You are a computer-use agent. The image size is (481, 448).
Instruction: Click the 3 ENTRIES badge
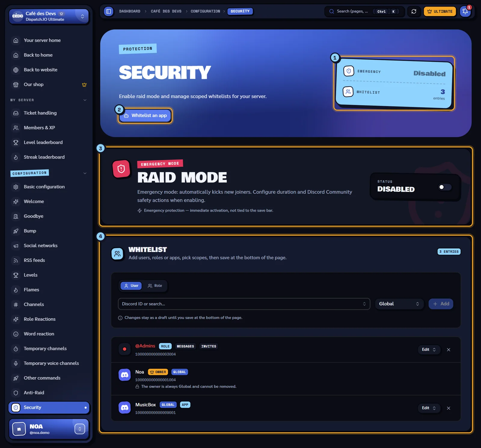point(449,252)
